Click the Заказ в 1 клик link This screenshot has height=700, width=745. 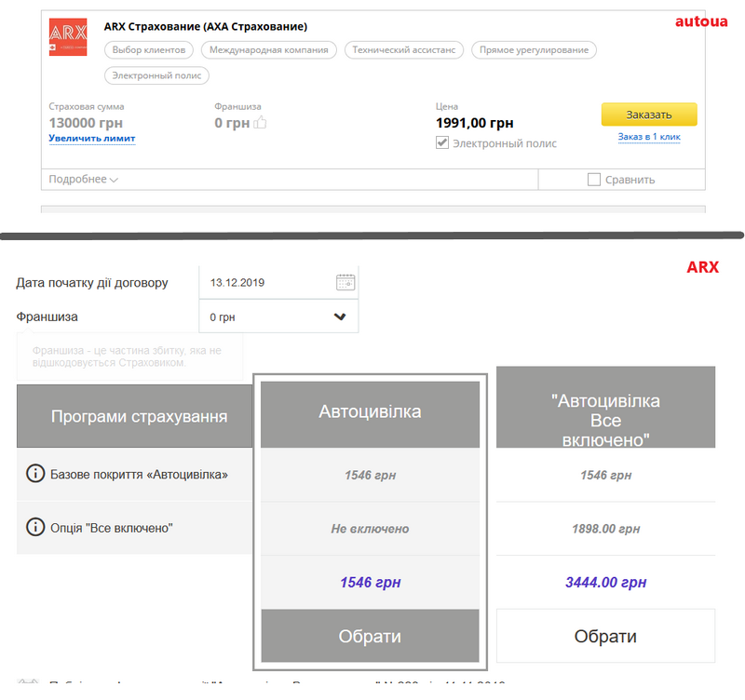(x=649, y=137)
